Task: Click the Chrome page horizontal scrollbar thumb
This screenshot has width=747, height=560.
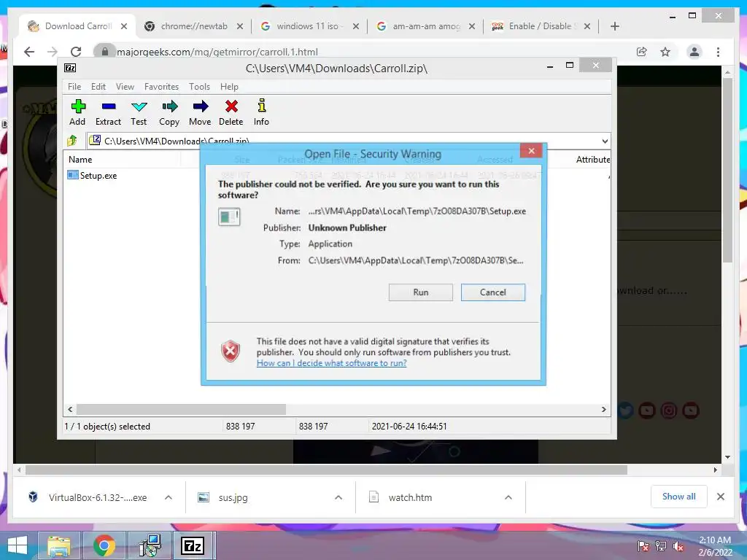Action: (x=326, y=470)
